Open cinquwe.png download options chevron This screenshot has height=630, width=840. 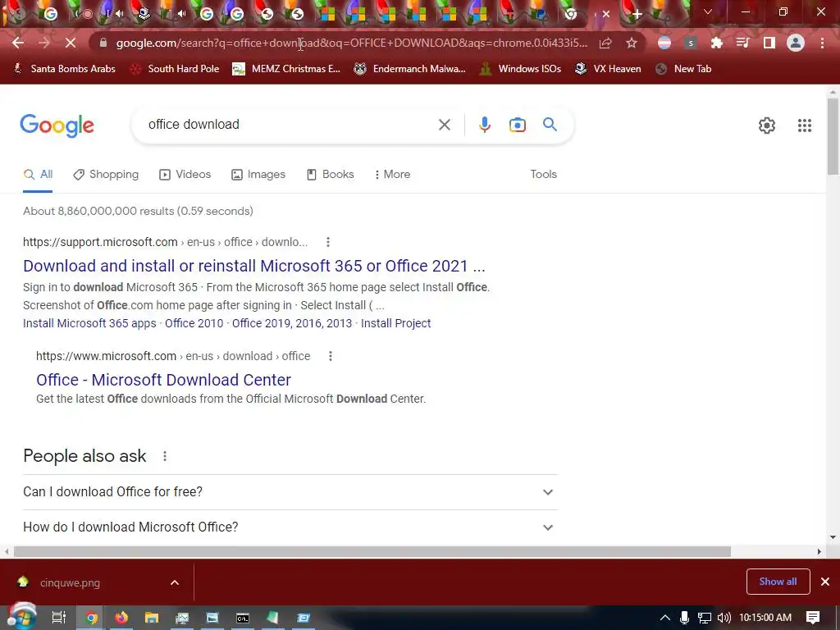coord(175,583)
